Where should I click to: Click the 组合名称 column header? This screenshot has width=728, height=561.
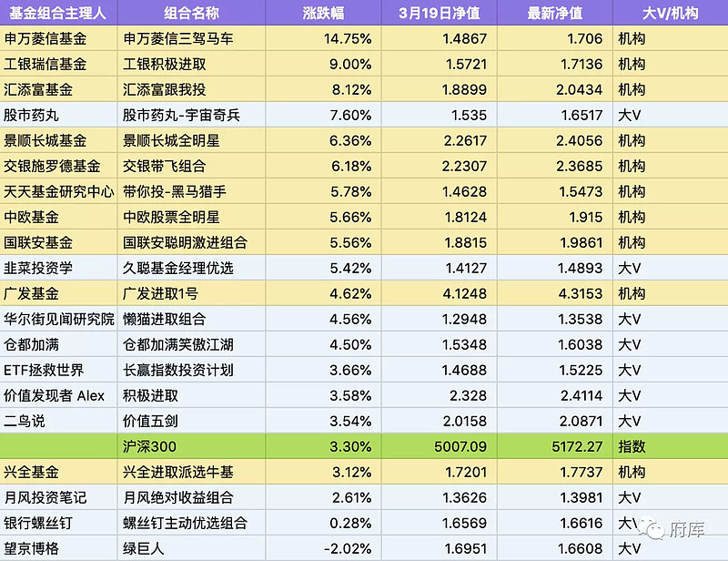191,13
